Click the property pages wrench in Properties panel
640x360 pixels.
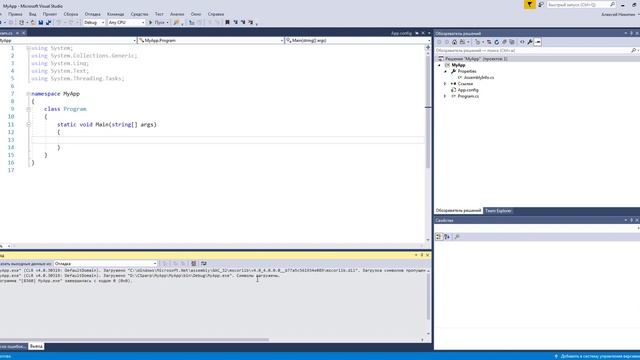[x=457, y=237]
